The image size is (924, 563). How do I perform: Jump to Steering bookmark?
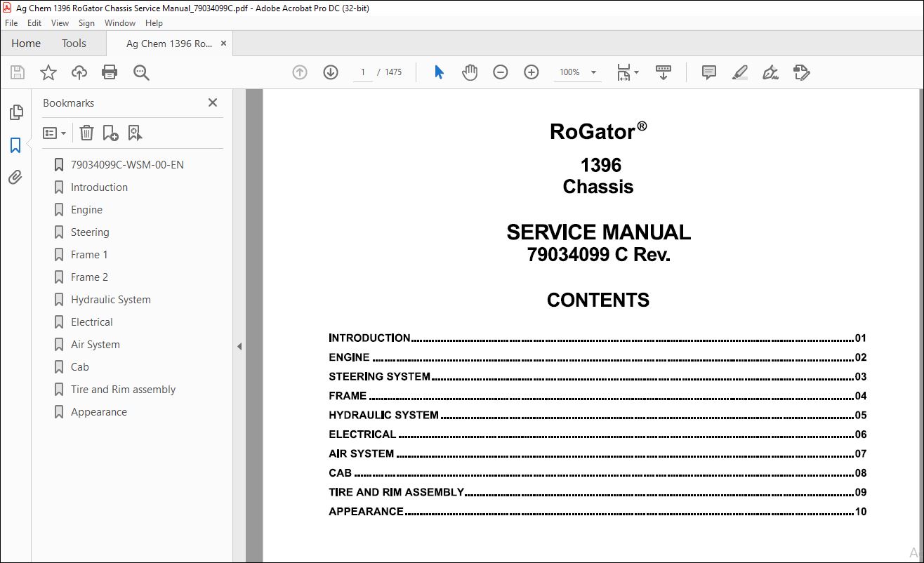[x=90, y=232]
